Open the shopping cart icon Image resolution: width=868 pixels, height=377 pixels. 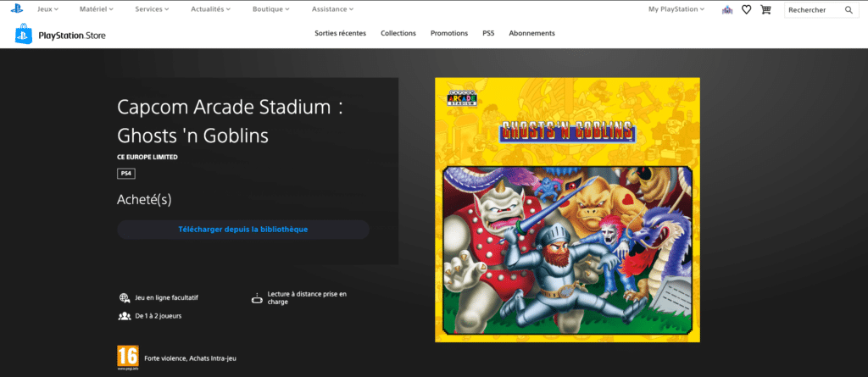[x=765, y=9]
